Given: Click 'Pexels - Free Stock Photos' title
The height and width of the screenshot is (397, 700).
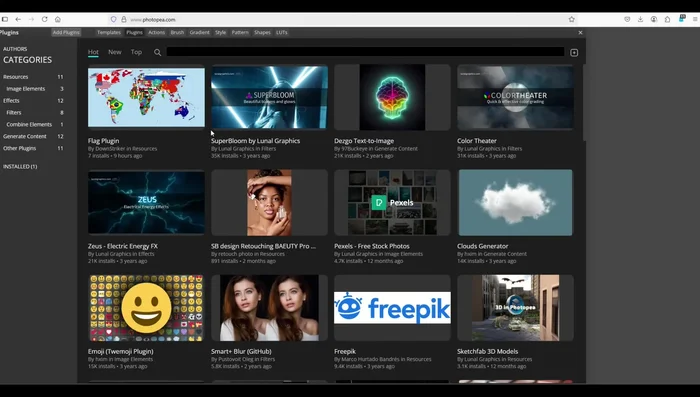Looking at the screenshot, I should (x=371, y=246).
